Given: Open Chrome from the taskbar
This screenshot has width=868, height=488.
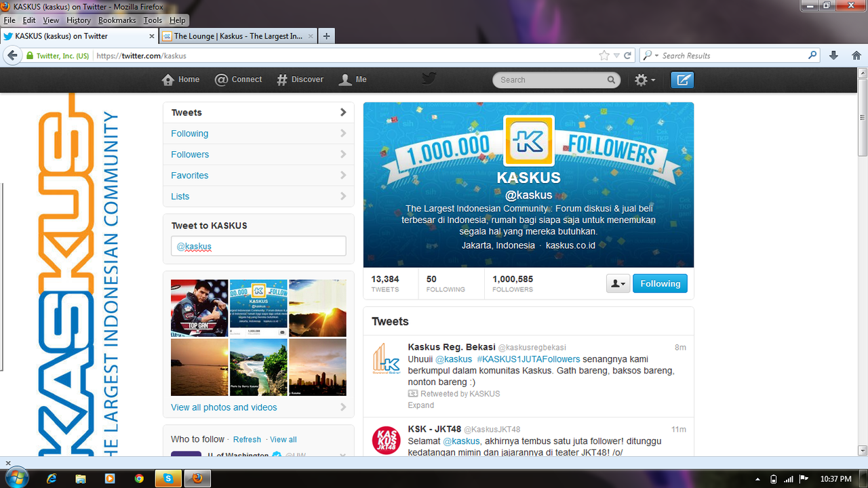Looking at the screenshot, I should coord(139,479).
